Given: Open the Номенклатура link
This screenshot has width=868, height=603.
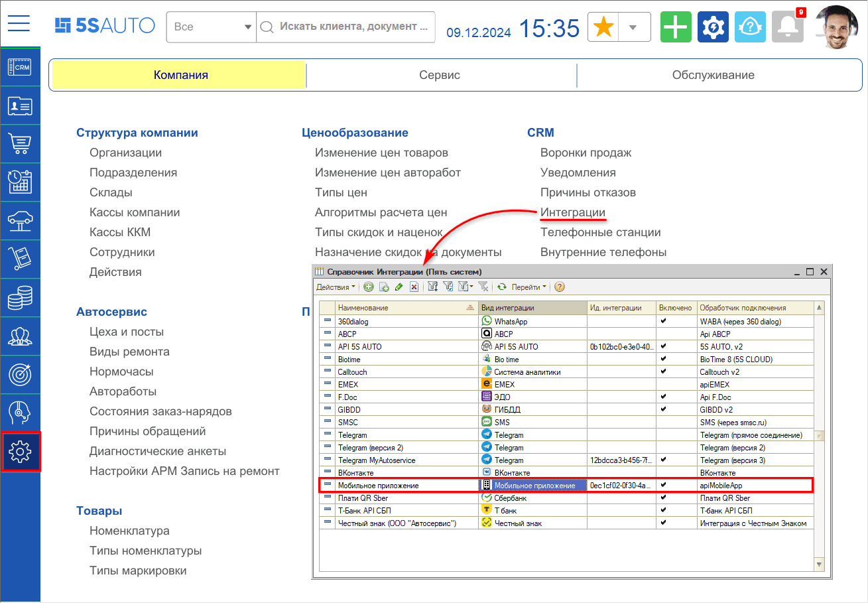Looking at the screenshot, I should pos(129,531).
